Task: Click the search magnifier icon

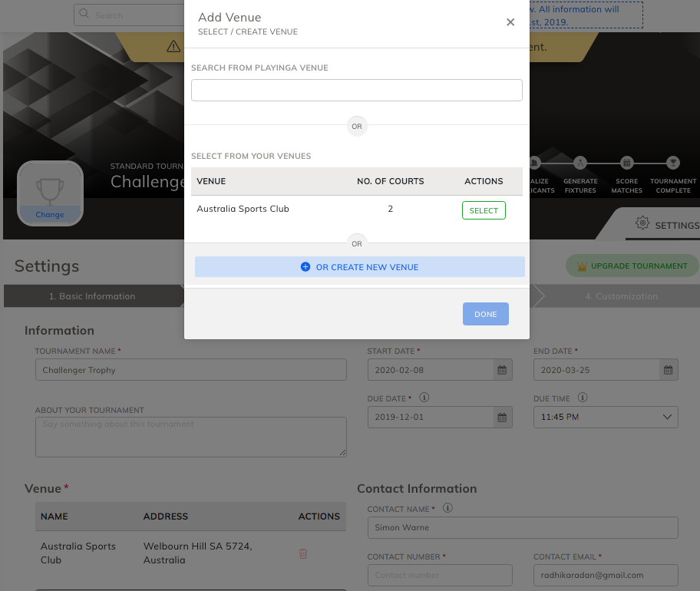Action: point(84,14)
